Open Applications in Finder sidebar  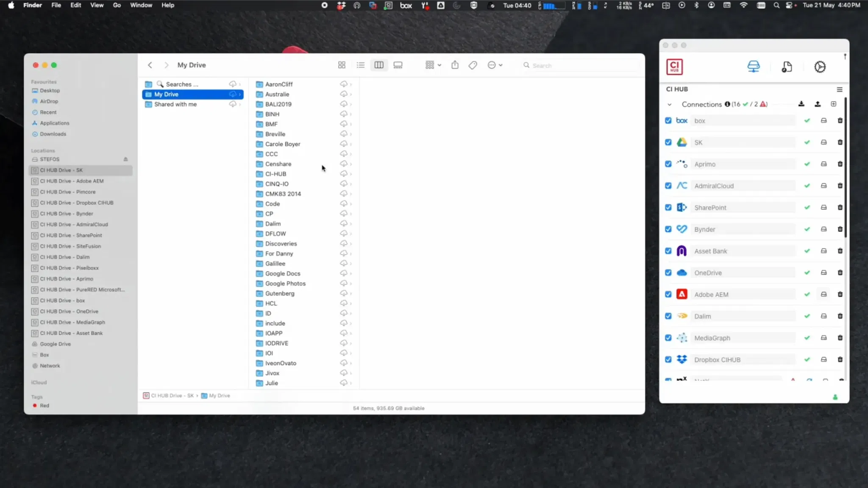(81, 123)
